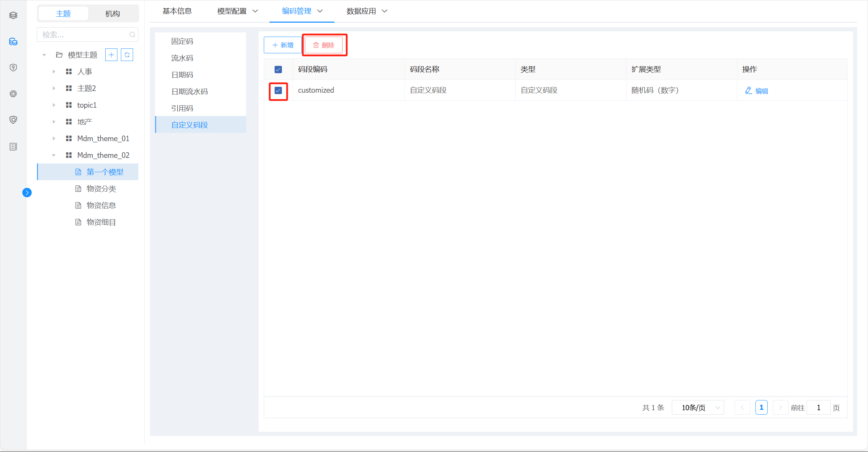Open the 10条/页 page size dropdown
This screenshot has height=452, width=868.
pos(698,407)
